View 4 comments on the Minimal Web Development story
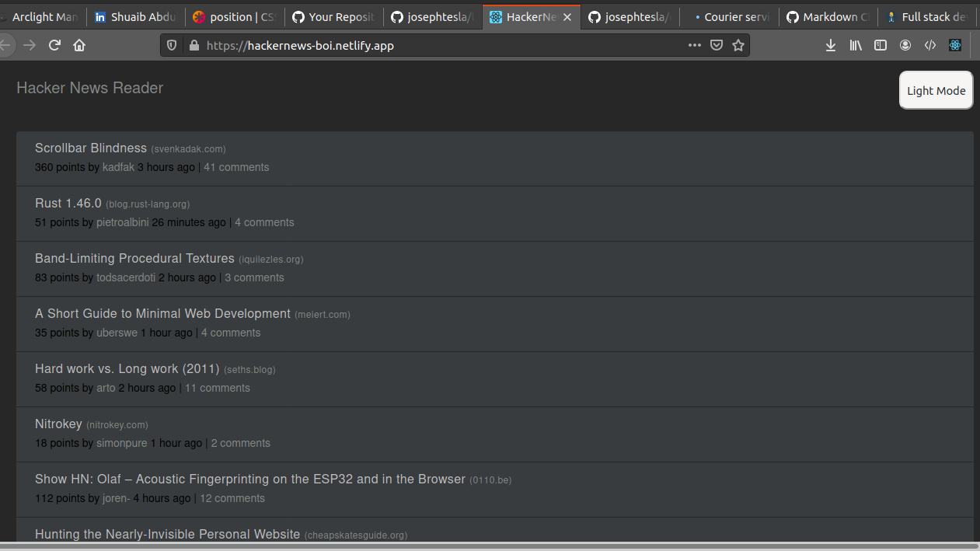This screenshot has width=980, height=551. click(231, 333)
